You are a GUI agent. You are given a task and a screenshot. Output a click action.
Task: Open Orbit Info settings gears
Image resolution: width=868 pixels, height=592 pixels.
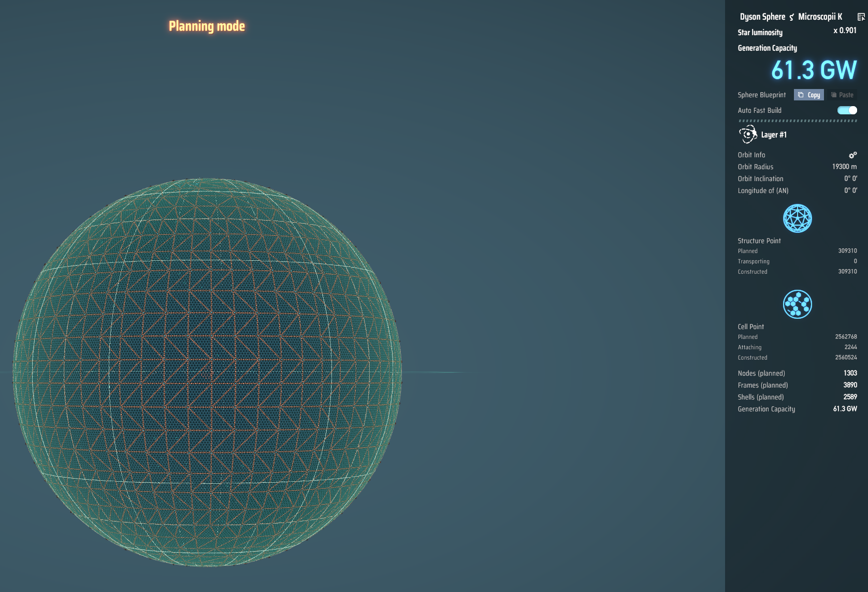click(x=852, y=155)
